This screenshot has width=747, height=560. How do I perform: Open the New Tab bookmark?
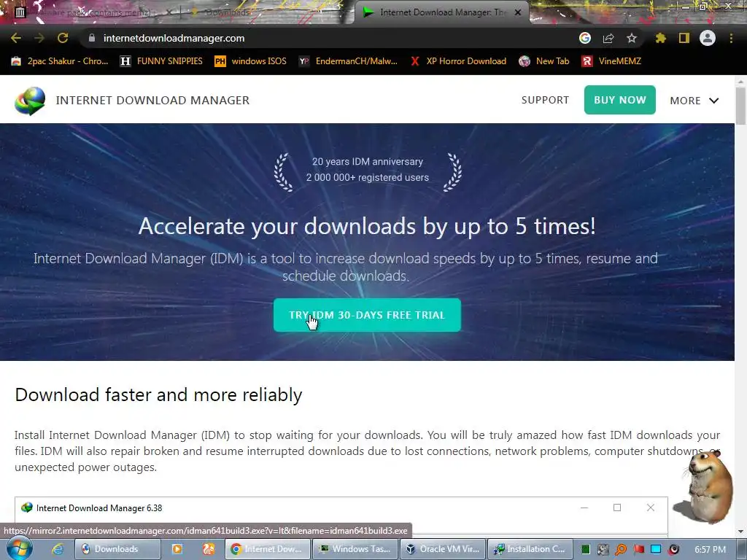pyautogui.click(x=544, y=61)
